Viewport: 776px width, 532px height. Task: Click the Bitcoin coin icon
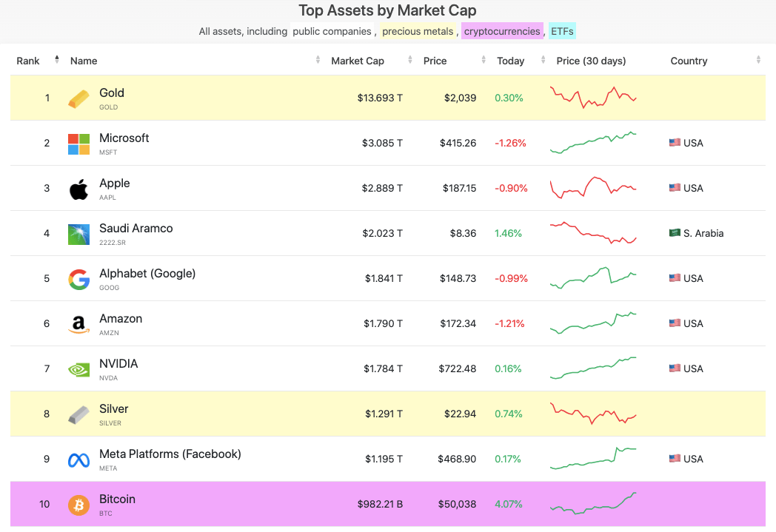(x=78, y=505)
